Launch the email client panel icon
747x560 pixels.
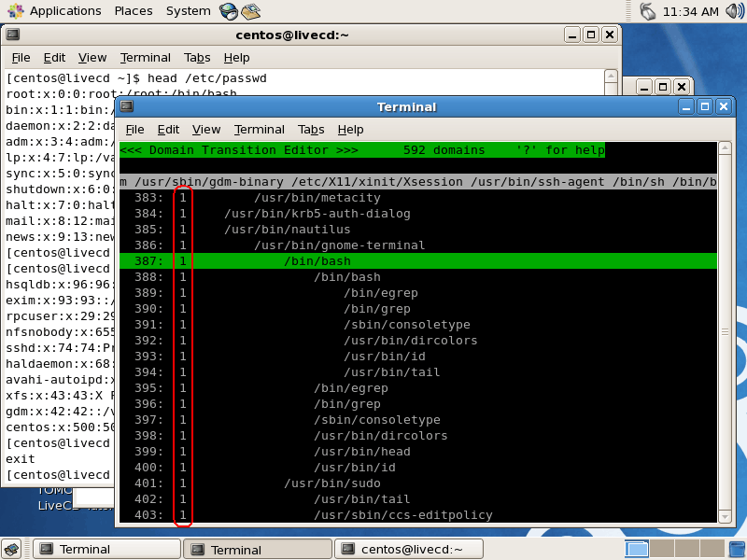click(x=250, y=11)
